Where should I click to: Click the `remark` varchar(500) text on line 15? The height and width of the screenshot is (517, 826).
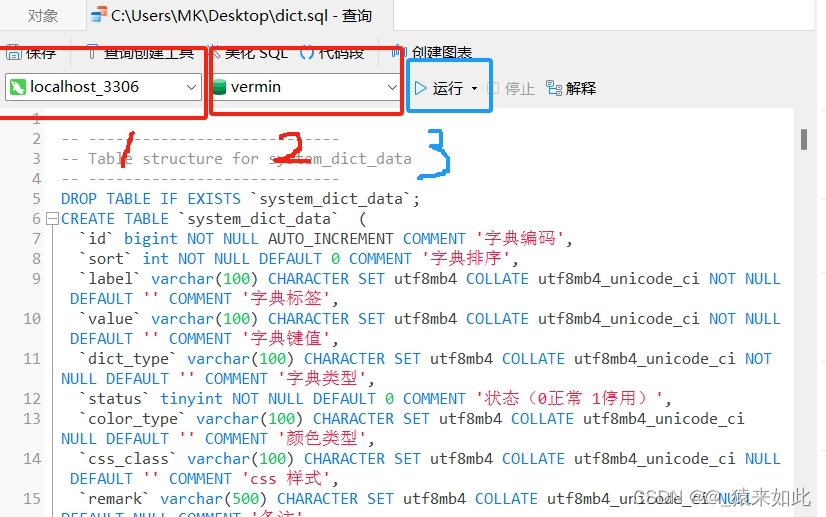click(173, 499)
